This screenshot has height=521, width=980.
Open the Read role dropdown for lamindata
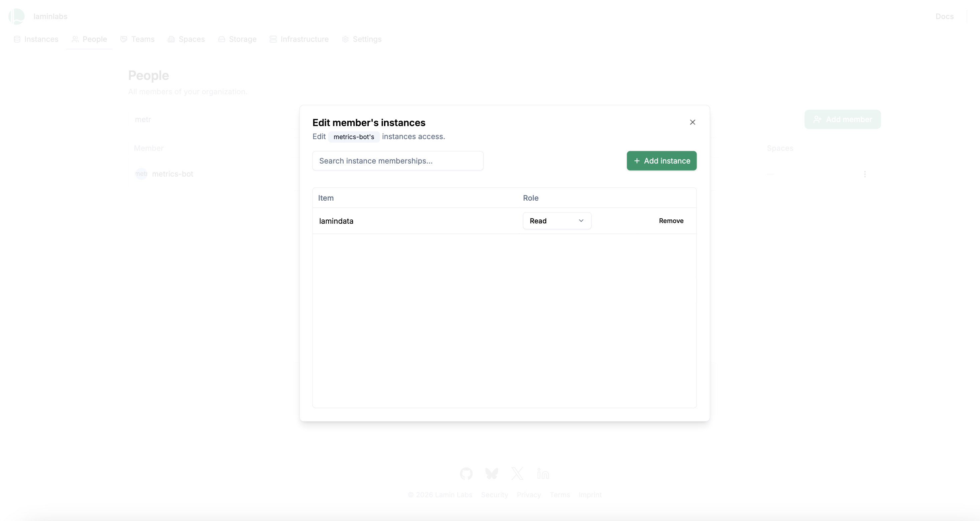[x=557, y=221]
